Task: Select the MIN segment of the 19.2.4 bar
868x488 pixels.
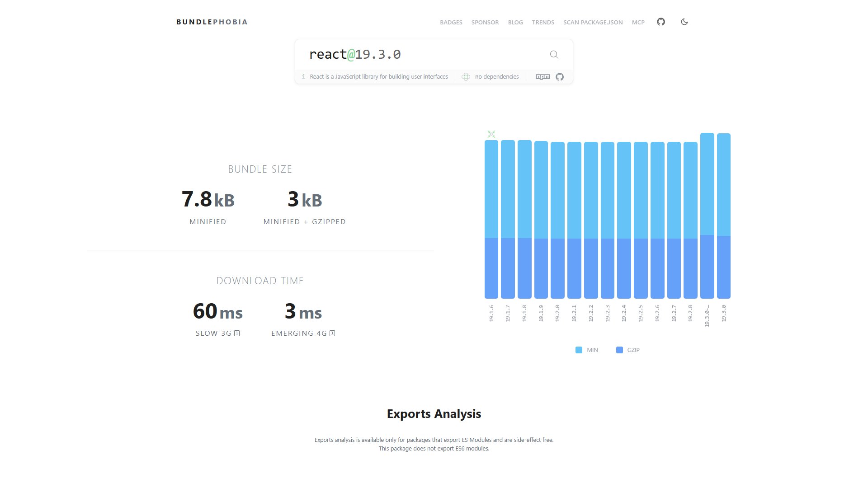Action: tap(624, 190)
